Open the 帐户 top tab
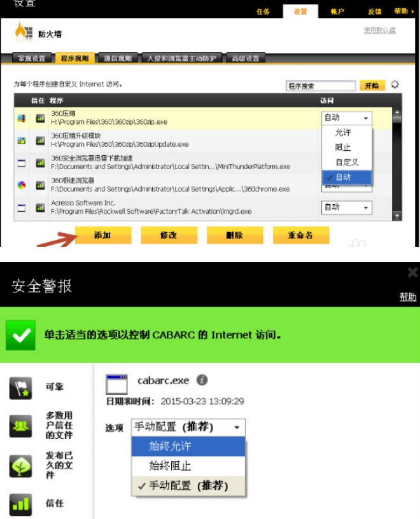 [337, 11]
